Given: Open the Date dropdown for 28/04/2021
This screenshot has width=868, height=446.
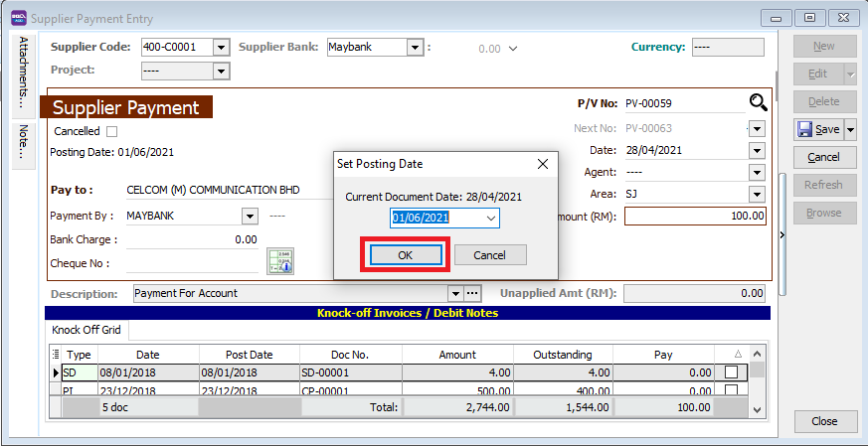Looking at the screenshot, I should [x=757, y=151].
